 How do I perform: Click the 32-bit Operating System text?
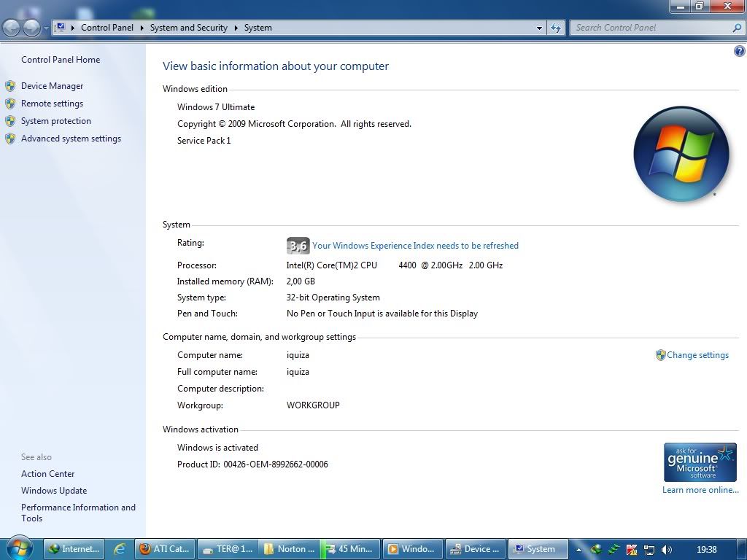(x=333, y=297)
